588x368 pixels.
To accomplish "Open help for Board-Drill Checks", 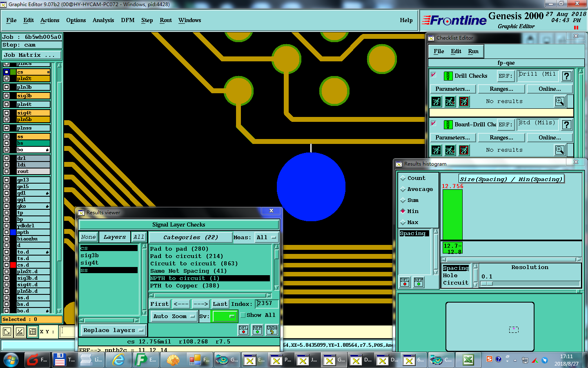I will coord(566,125).
